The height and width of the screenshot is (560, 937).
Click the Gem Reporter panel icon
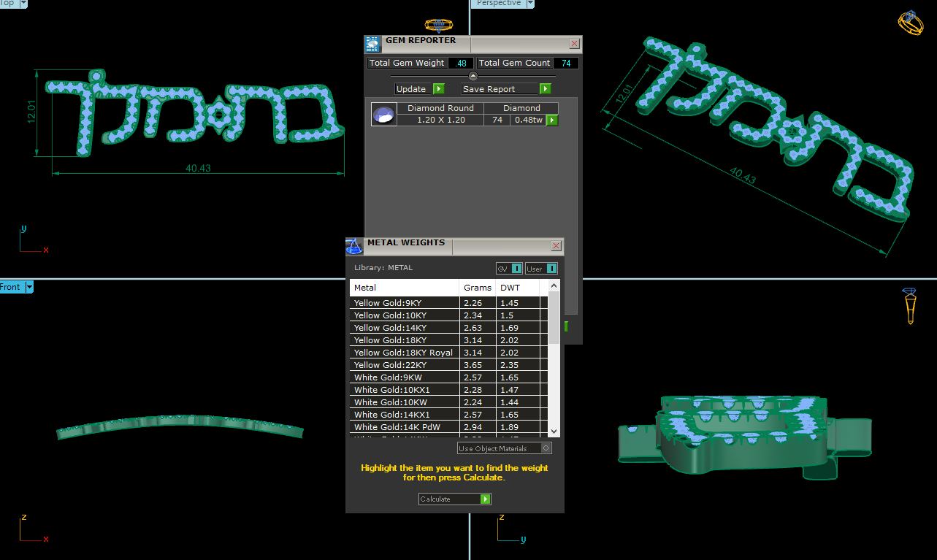(x=372, y=44)
